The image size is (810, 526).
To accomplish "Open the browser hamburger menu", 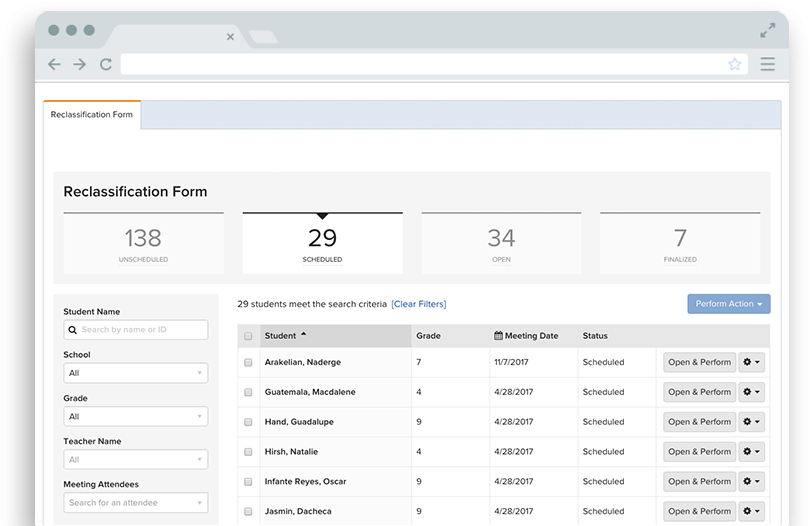I will point(768,64).
